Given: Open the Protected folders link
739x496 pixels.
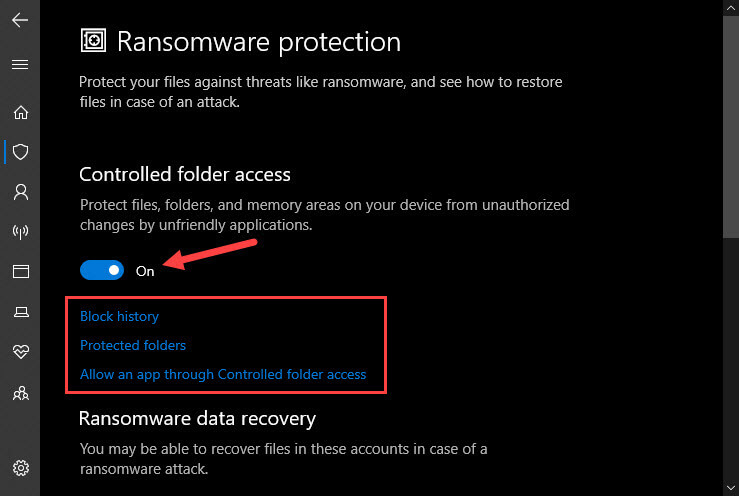Looking at the screenshot, I should 133,345.
